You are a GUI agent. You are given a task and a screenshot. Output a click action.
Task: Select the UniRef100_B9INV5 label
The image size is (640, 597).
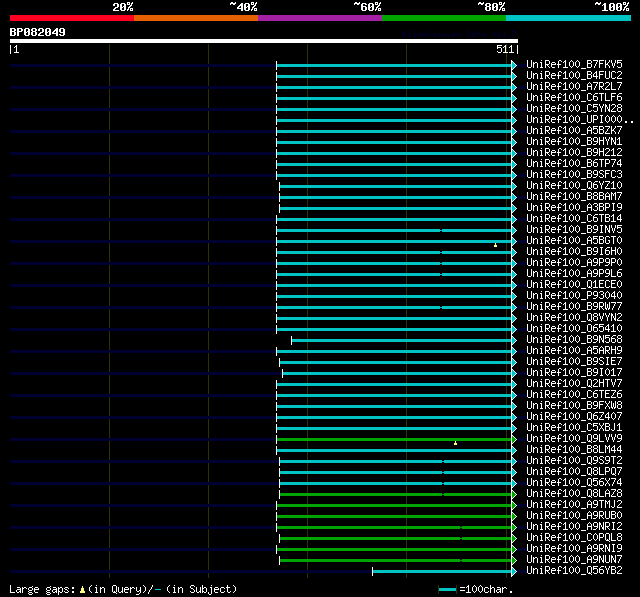574,230
